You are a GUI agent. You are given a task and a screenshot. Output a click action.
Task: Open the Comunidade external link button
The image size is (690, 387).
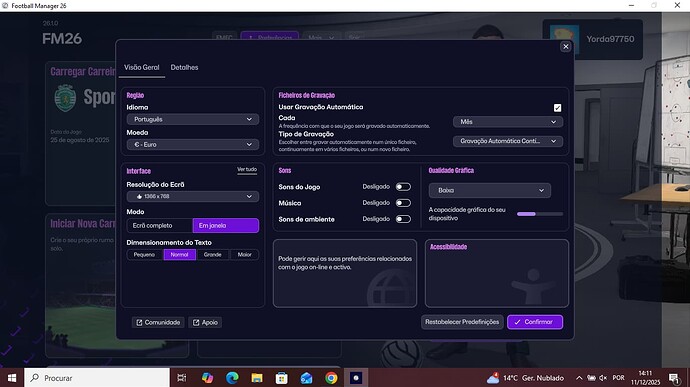158,322
